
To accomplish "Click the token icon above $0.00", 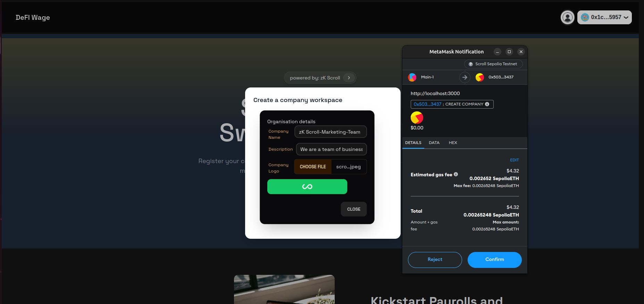I will click(417, 118).
